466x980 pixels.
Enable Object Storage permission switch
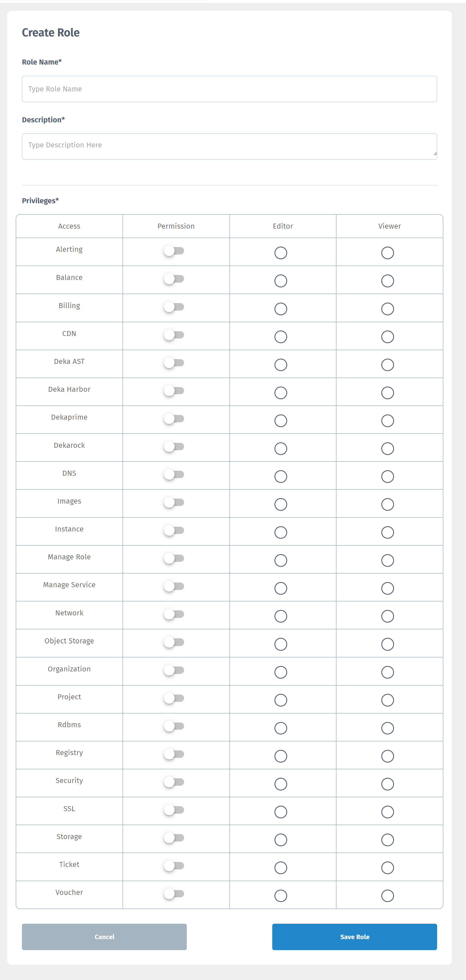[174, 642]
